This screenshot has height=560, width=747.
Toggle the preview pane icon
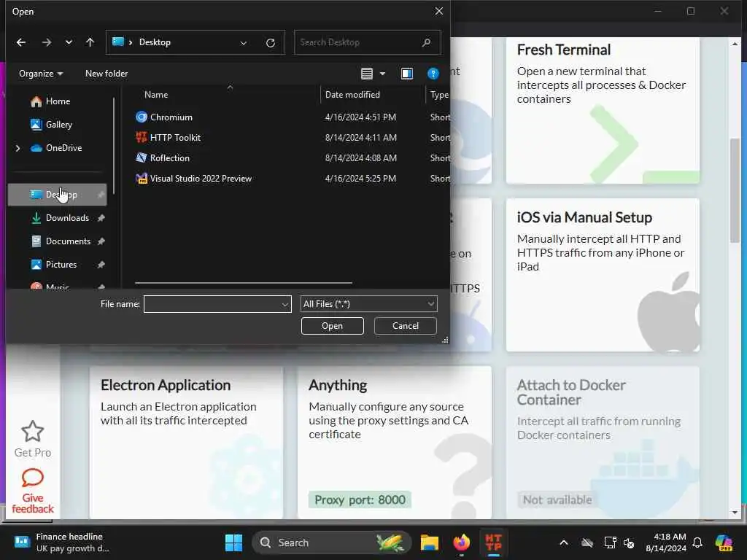point(407,74)
